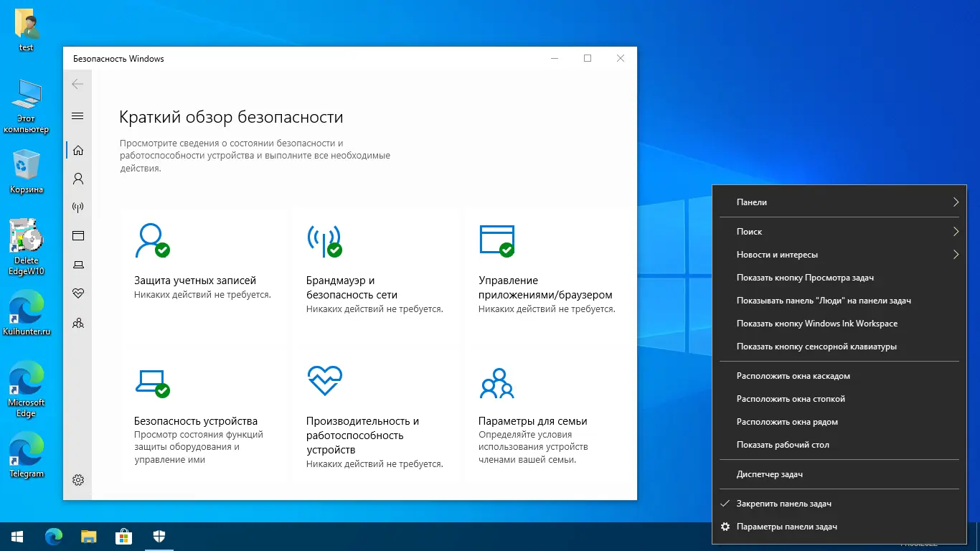Select the Microsoft Edge desktop shortcut
Screen dimensions: 980x551
(x=27, y=390)
